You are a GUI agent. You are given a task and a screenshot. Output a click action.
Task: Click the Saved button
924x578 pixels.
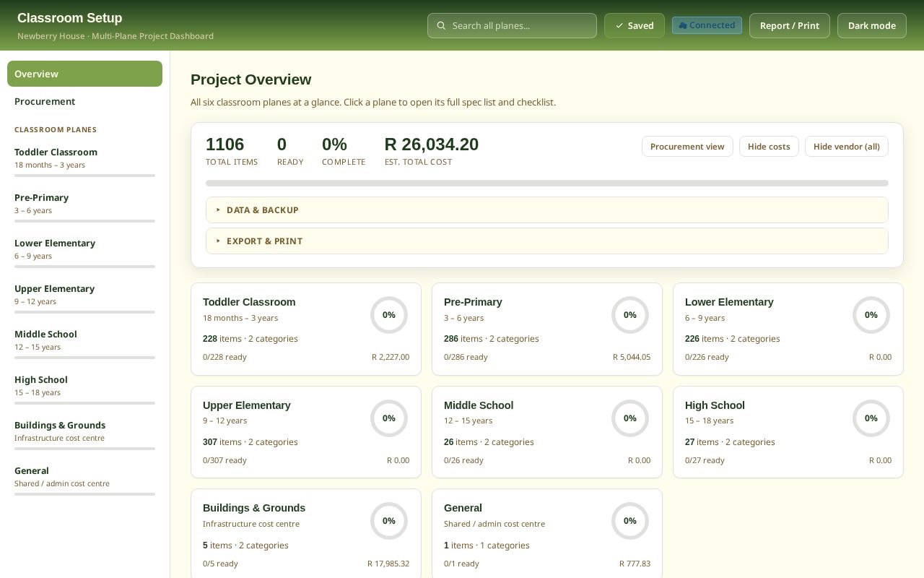(635, 25)
